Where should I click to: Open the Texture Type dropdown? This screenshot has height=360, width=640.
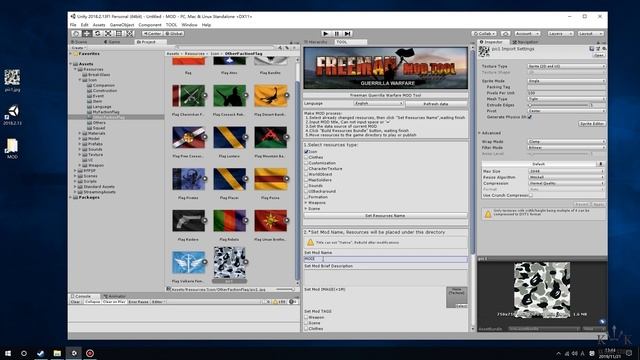(x=567, y=66)
